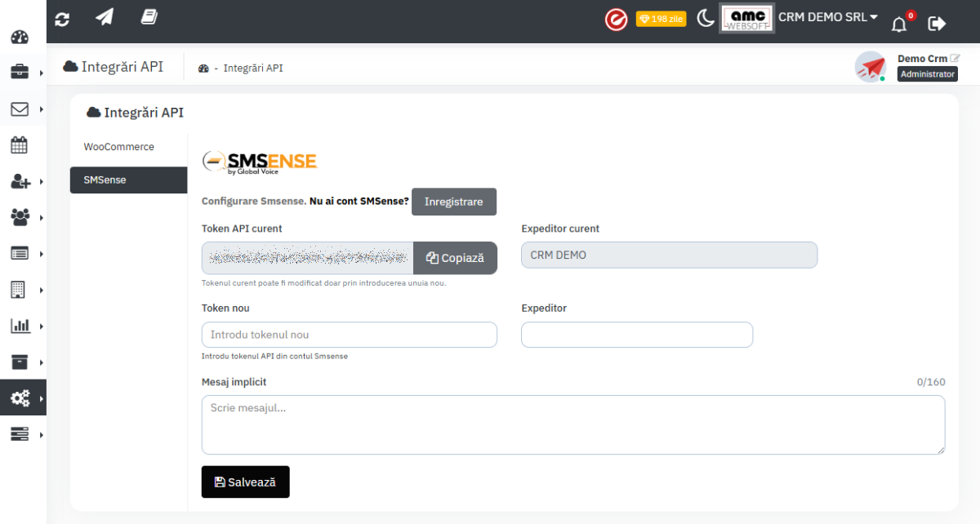Expand the CRM DEMO SRL company dropdown
The image size is (980, 524).
tap(827, 17)
